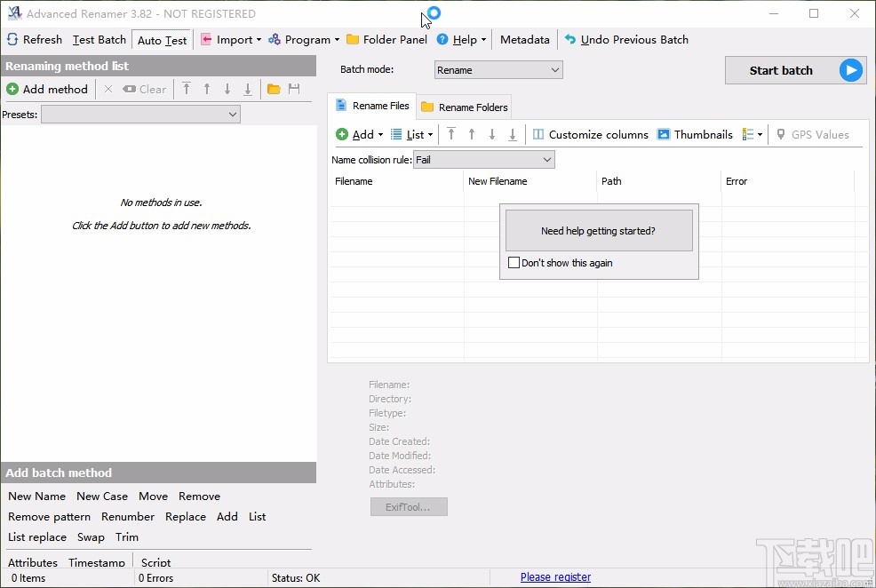876x588 pixels.
Task: Open Customize columns
Action: tap(591, 135)
